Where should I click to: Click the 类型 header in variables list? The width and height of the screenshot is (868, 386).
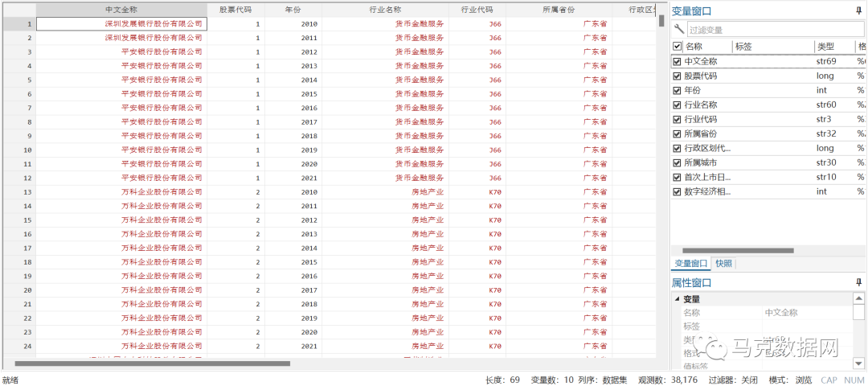pos(833,47)
